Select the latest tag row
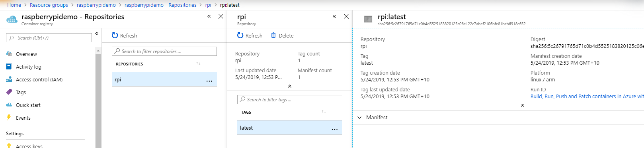The width and height of the screenshot is (644, 148). point(290,128)
